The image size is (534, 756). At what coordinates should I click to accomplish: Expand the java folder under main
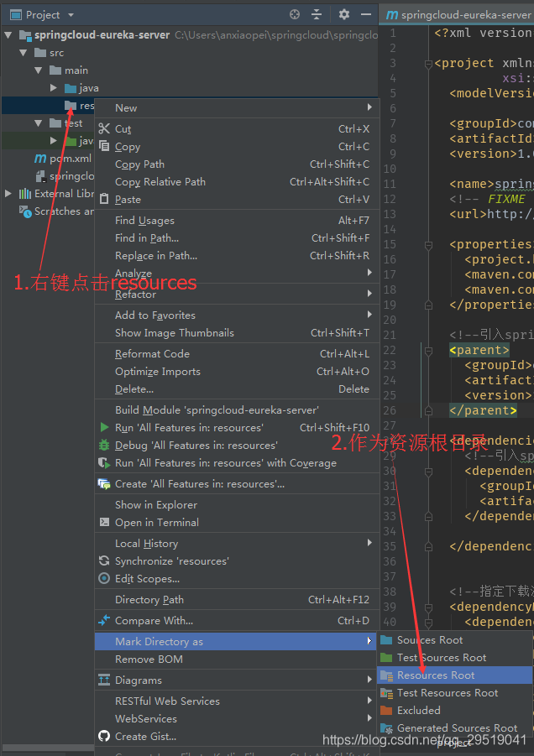tap(54, 88)
